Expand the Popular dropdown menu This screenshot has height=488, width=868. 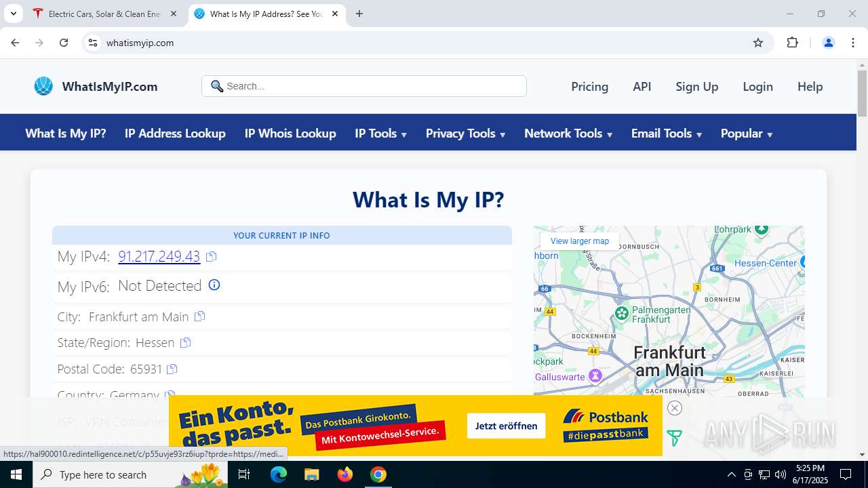pyautogui.click(x=747, y=134)
